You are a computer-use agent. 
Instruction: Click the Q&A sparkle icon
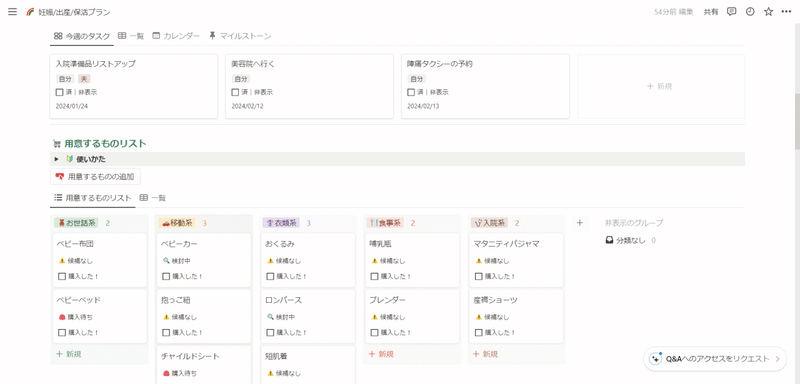656,359
